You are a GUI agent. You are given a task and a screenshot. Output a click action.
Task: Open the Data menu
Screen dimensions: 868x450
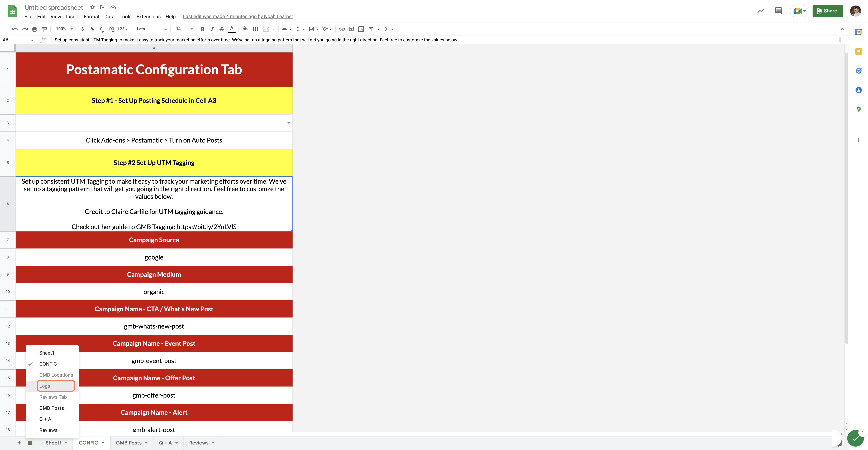pyautogui.click(x=109, y=17)
